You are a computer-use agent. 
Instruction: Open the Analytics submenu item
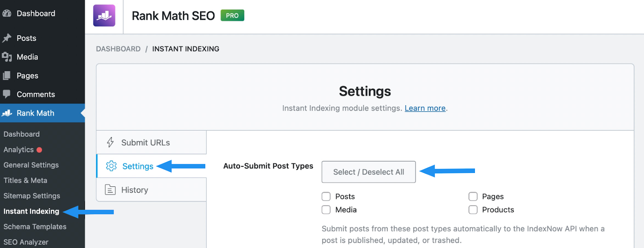point(19,150)
